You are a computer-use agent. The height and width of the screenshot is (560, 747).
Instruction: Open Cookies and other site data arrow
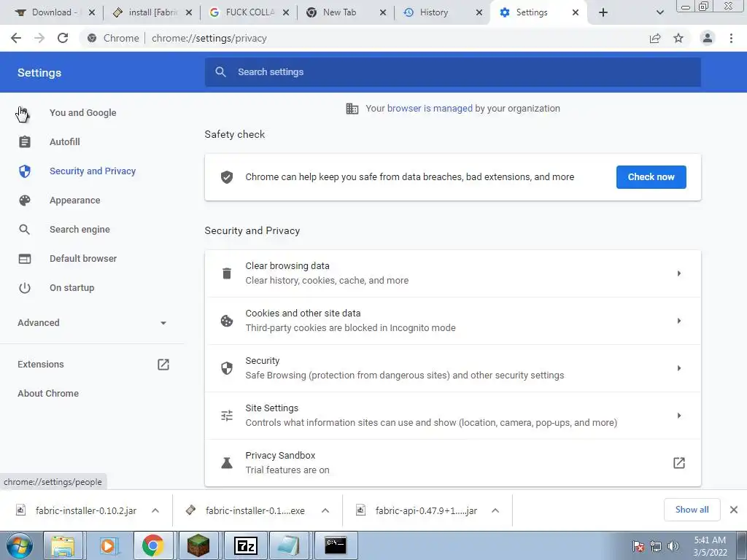coord(679,321)
